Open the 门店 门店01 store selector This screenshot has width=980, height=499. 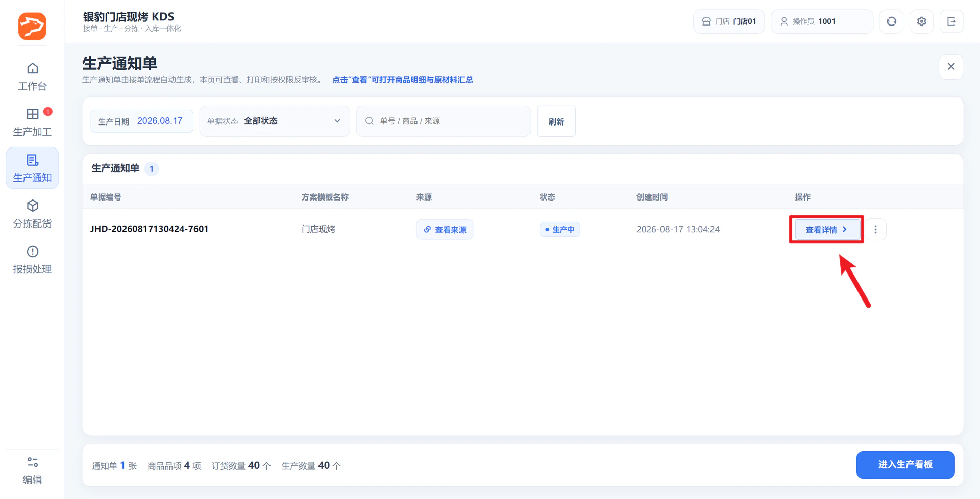pos(728,21)
